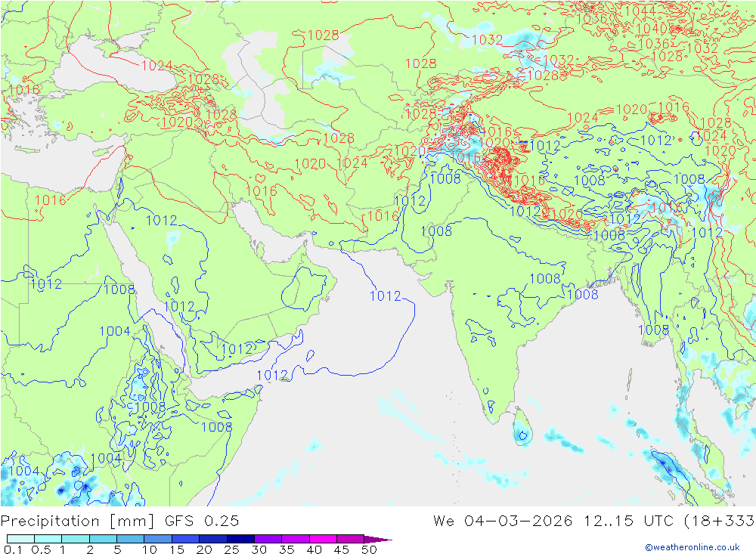Click the legend value '10'
The image size is (756, 554).
(x=150, y=549)
